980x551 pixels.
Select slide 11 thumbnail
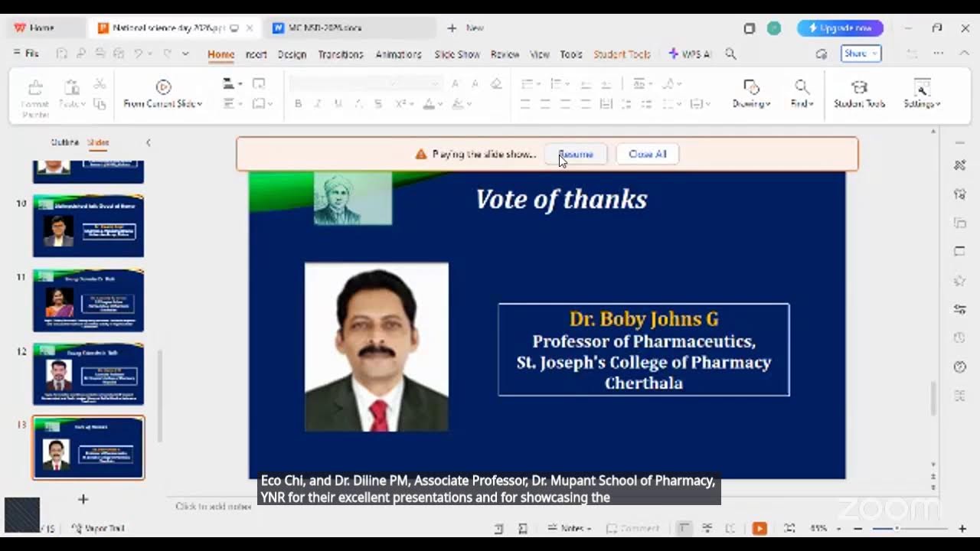(x=88, y=300)
